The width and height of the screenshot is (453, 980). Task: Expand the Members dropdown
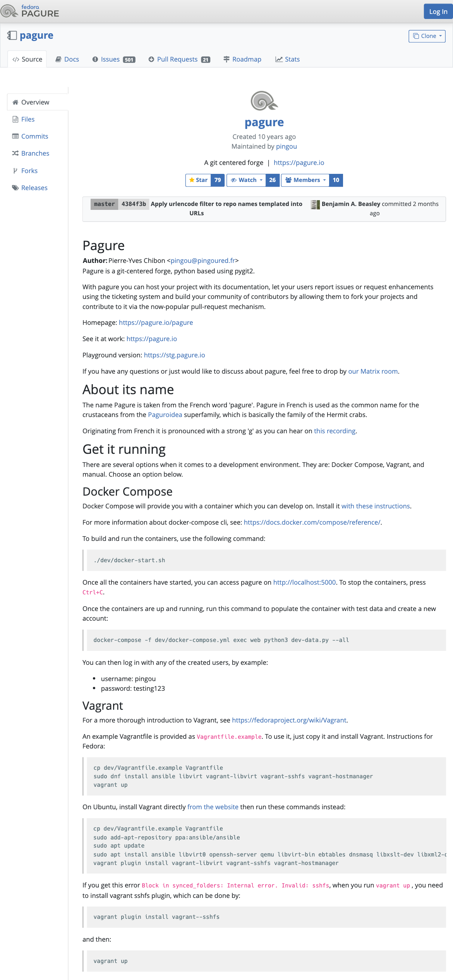pyautogui.click(x=305, y=180)
